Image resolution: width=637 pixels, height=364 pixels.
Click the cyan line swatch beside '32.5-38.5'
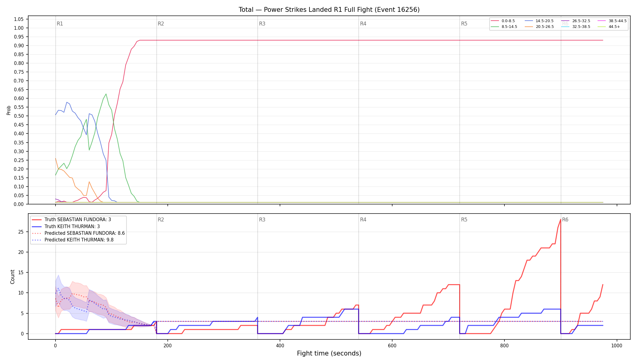tap(565, 27)
